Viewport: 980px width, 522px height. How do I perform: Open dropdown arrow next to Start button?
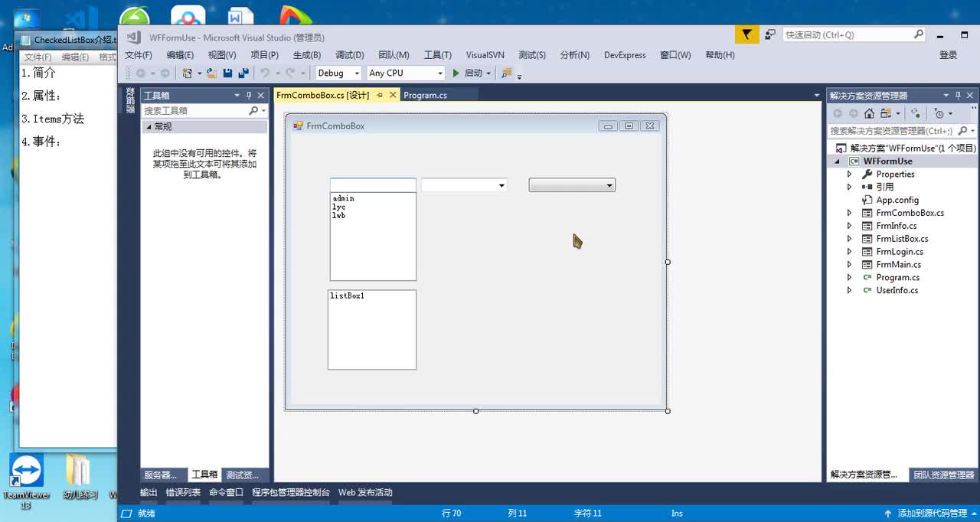[x=488, y=73]
